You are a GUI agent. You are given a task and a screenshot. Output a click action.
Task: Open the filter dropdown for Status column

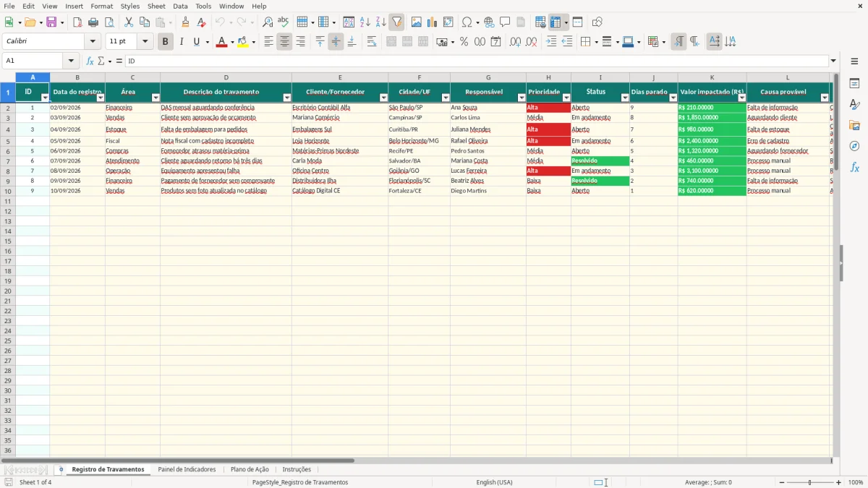tap(625, 98)
